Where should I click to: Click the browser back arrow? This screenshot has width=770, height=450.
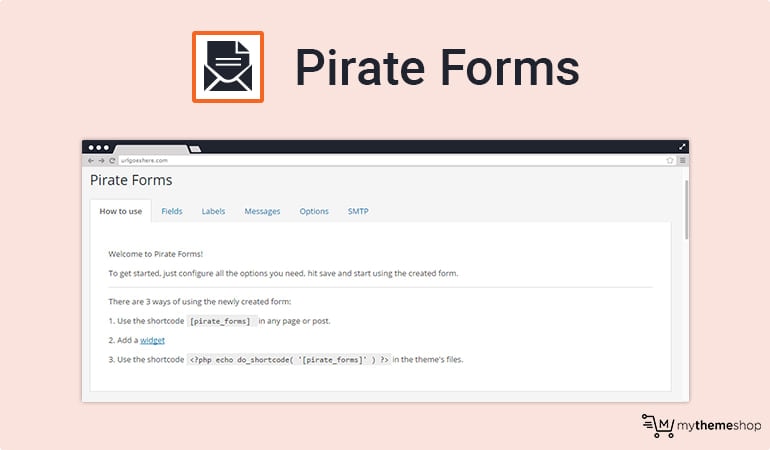[90, 161]
